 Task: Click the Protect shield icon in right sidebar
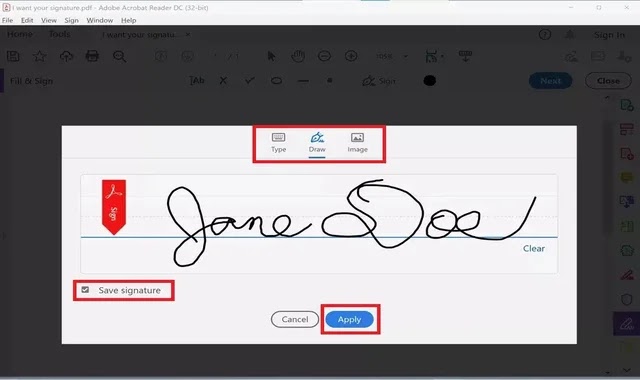click(627, 299)
